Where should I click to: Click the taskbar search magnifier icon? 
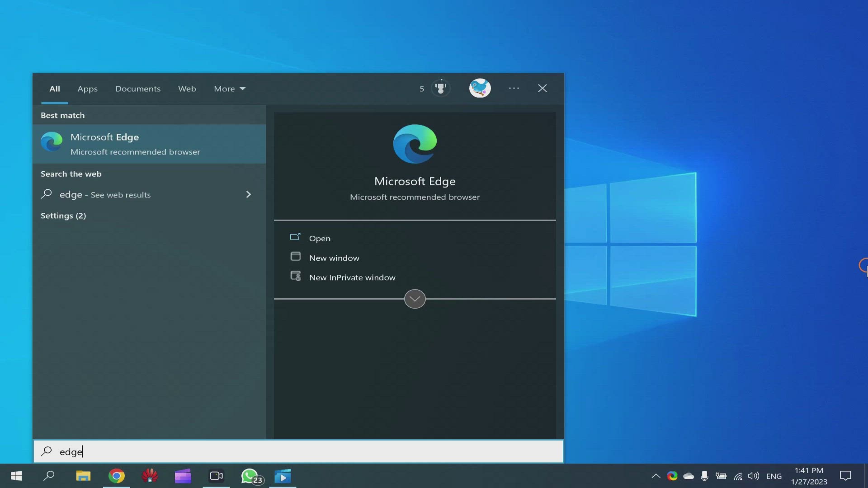pyautogui.click(x=49, y=476)
